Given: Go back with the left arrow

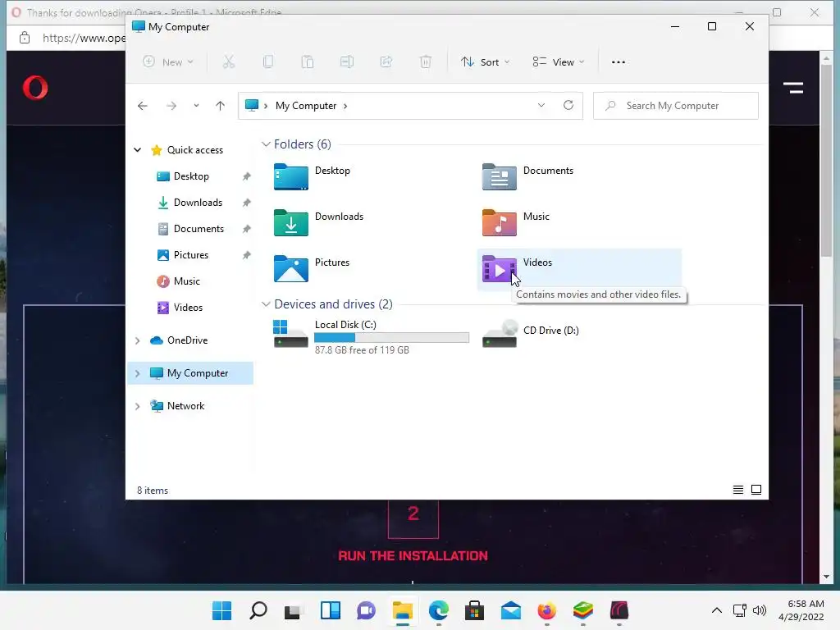Looking at the screenshot, I should [143, 106].
